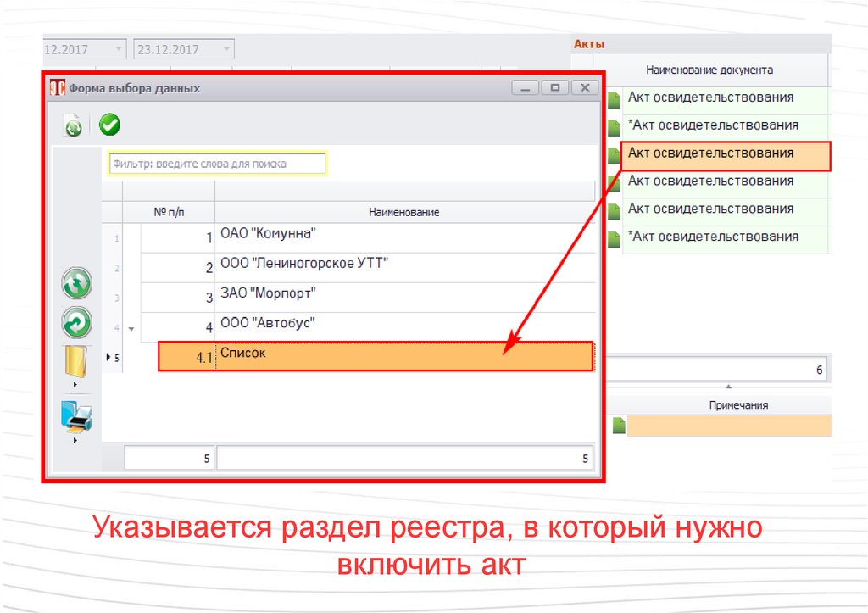
Task: Select the "Список" sub-item row
Action: pyautogui.click(x=403, y=356)
